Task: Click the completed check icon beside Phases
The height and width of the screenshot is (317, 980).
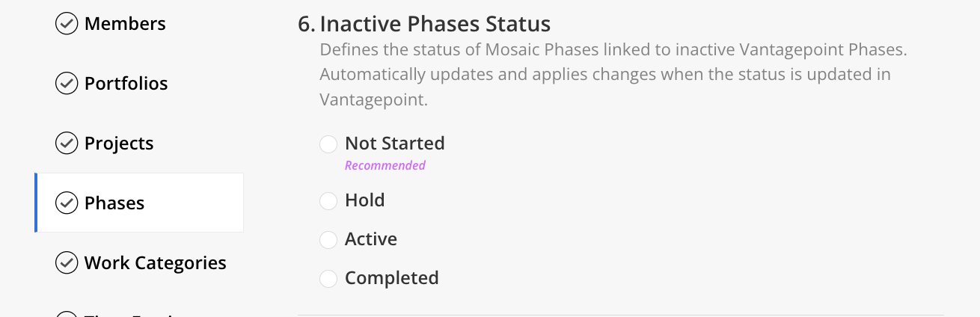Action: (x=67, y=203)
